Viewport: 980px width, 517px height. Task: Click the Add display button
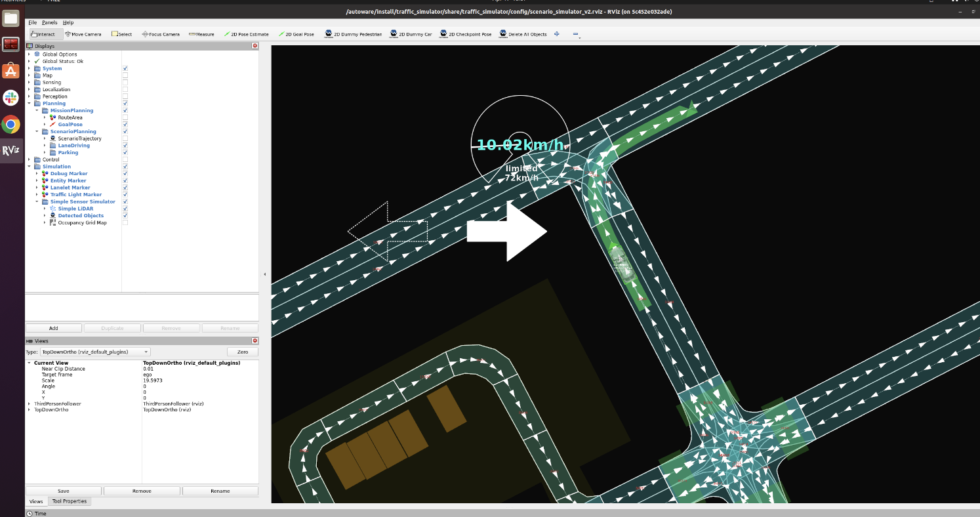(x=54, y=328)
